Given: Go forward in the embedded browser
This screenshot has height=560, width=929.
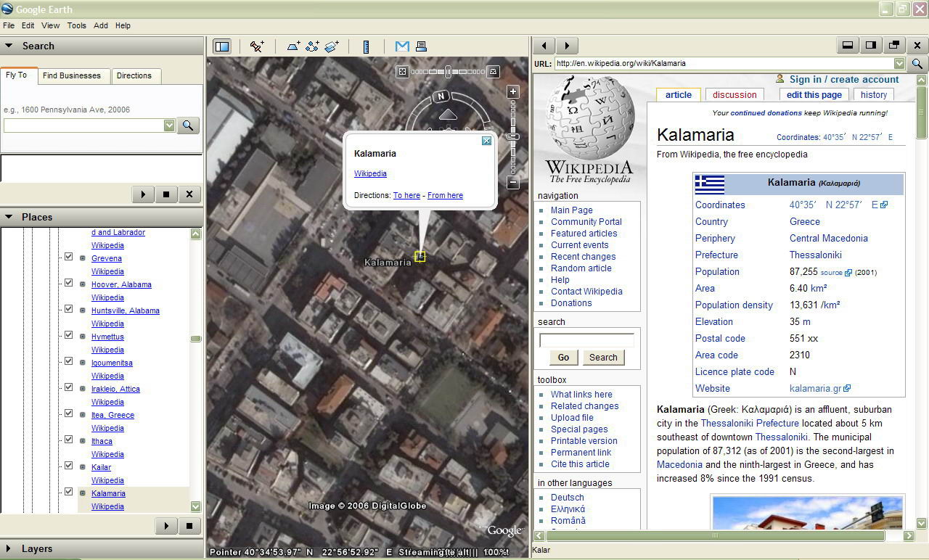Looking at the screenshot, I should [x=568, y=46].
